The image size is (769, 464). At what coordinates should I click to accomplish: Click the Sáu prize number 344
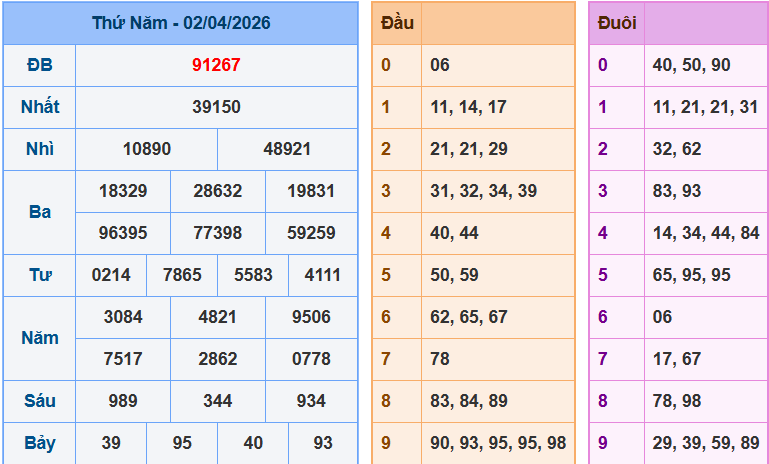(x=217, y=401)
